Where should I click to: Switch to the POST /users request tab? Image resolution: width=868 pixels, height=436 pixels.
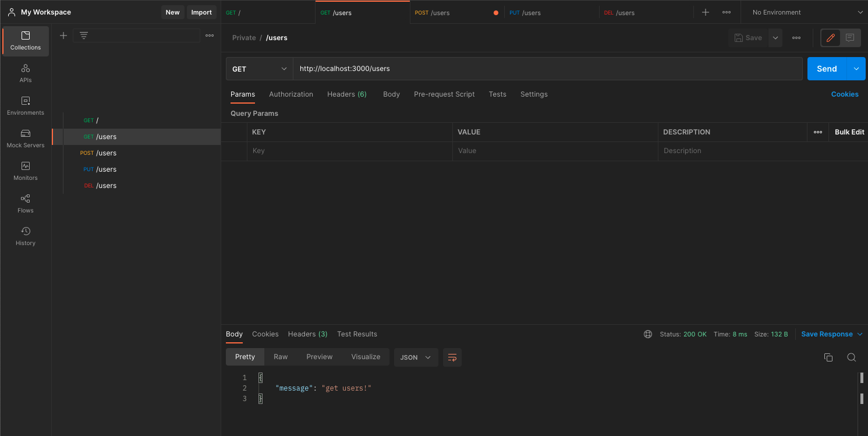[x=457, y=12]
